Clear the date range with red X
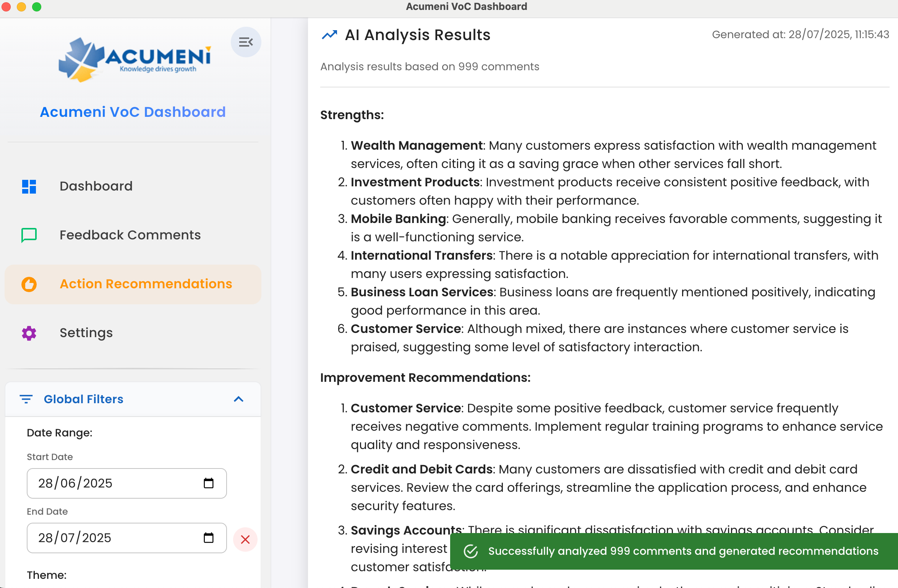898x588 pixels. pos(245,540)
